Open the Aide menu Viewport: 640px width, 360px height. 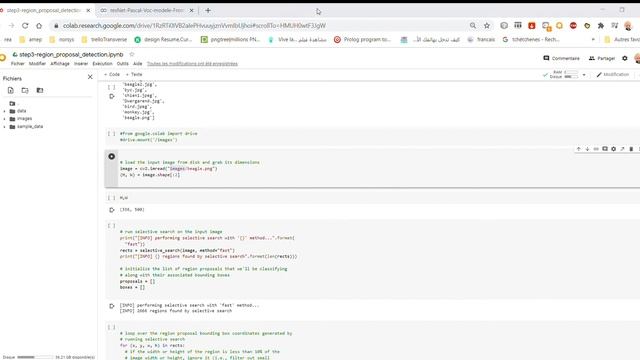click(138, 64)
